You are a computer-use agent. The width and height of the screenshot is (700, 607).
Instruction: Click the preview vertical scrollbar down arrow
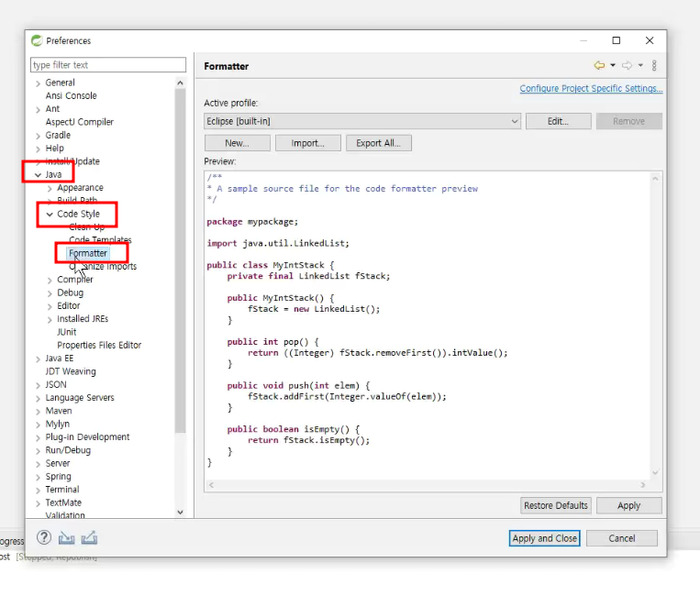[655, 472]
